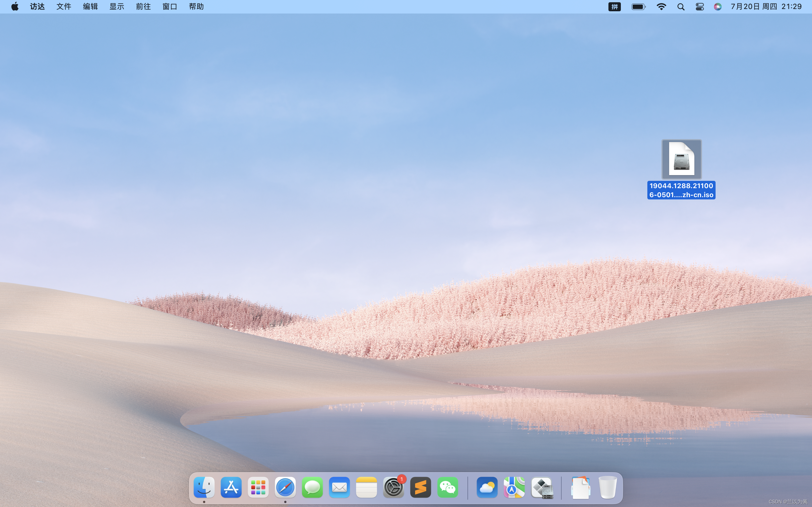Open Wi-Fi status dropdown
This screenshot has width=812, height=507.
tap(661, 7)
